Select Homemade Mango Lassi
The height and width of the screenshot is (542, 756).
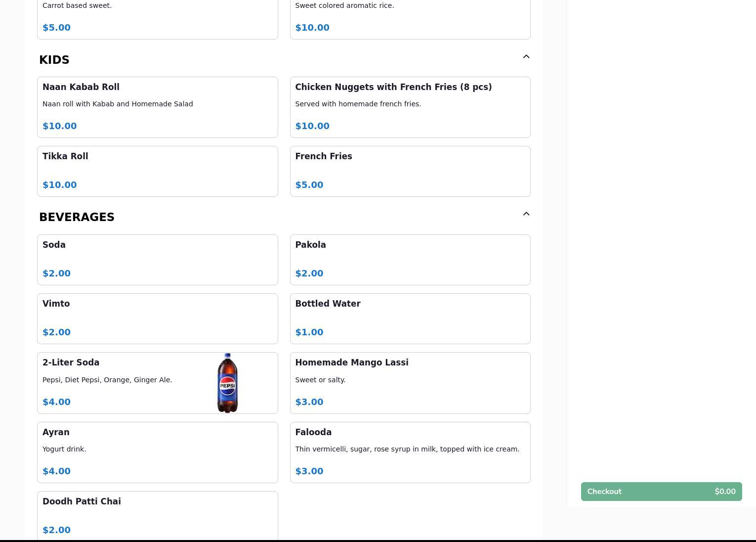click(x=410, y=383)
